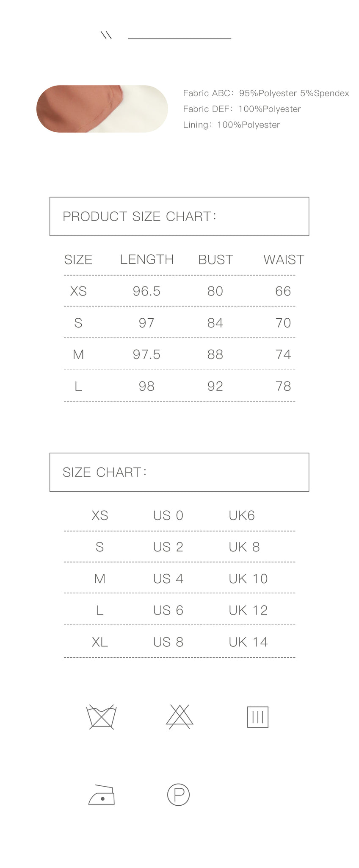Click the double slash mark at top
This screenshot has width=359, height=868.
coord(106,36)
